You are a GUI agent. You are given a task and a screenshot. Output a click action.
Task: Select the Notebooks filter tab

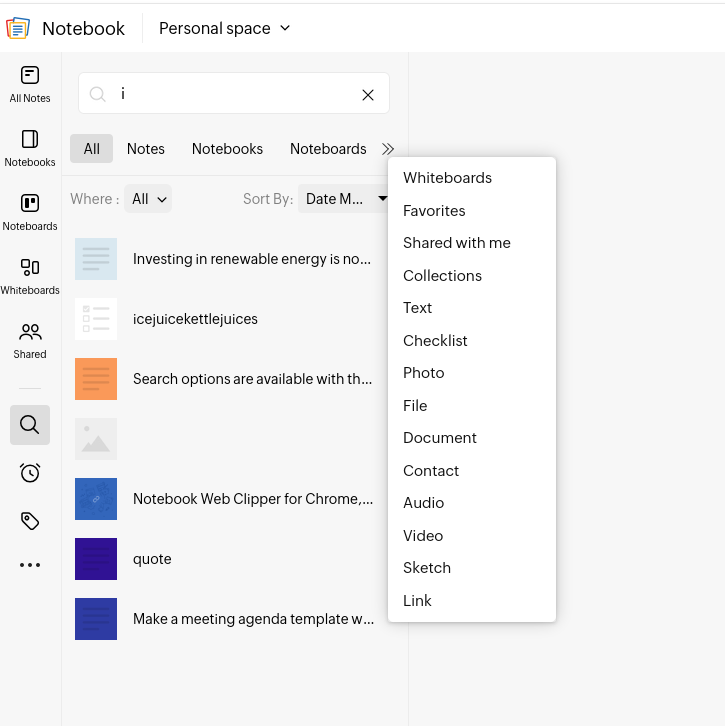[227, 149]
